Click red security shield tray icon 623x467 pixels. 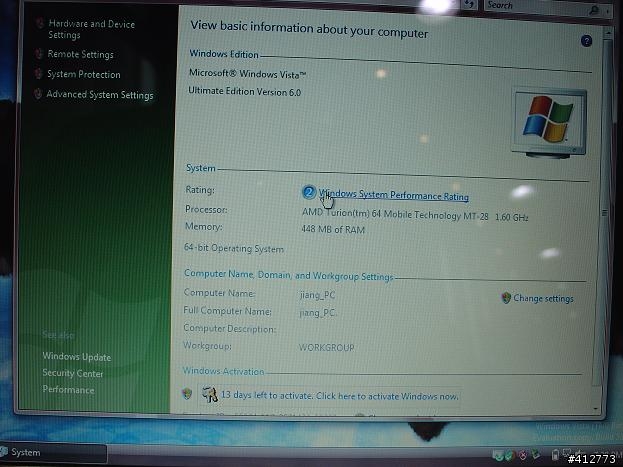point(523,455)
